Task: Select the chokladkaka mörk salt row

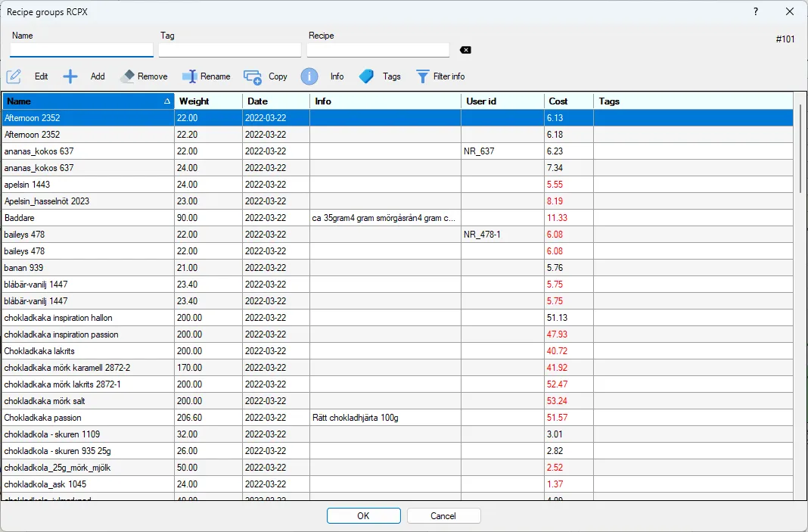Action: [397, 400]
